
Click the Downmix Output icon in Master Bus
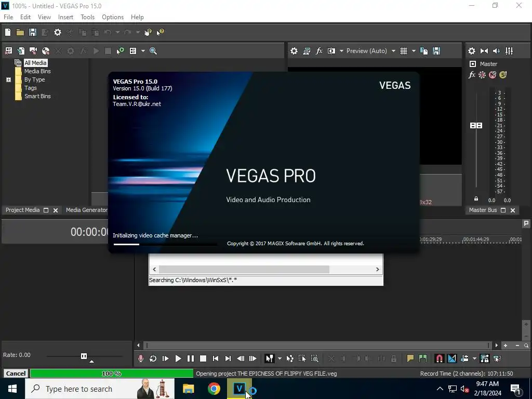coord(484,51)
